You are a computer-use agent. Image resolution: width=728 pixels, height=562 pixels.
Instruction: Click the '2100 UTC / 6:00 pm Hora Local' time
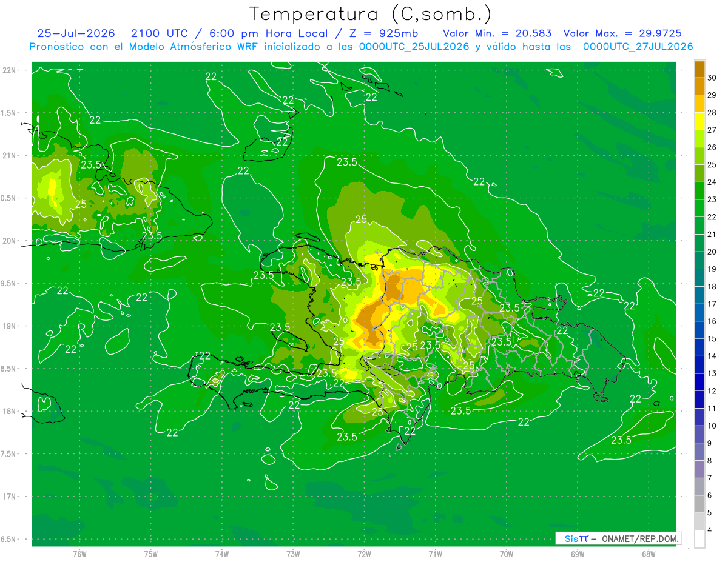(x=230, y=33)
